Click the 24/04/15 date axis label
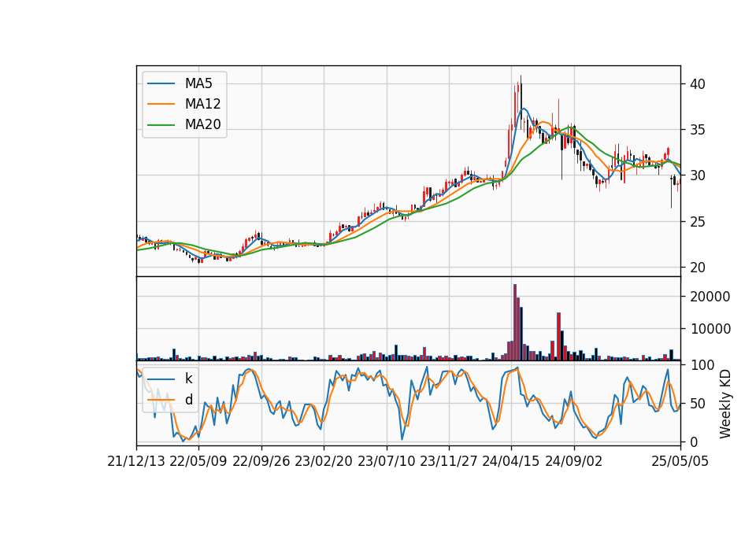Viewport: 756px width, 543px height. tap(511, 461)
